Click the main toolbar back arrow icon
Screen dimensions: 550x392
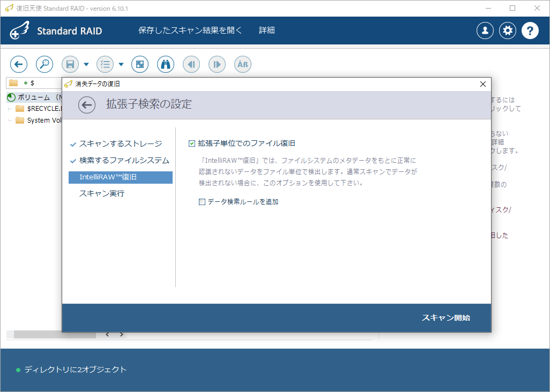[19, 64]
